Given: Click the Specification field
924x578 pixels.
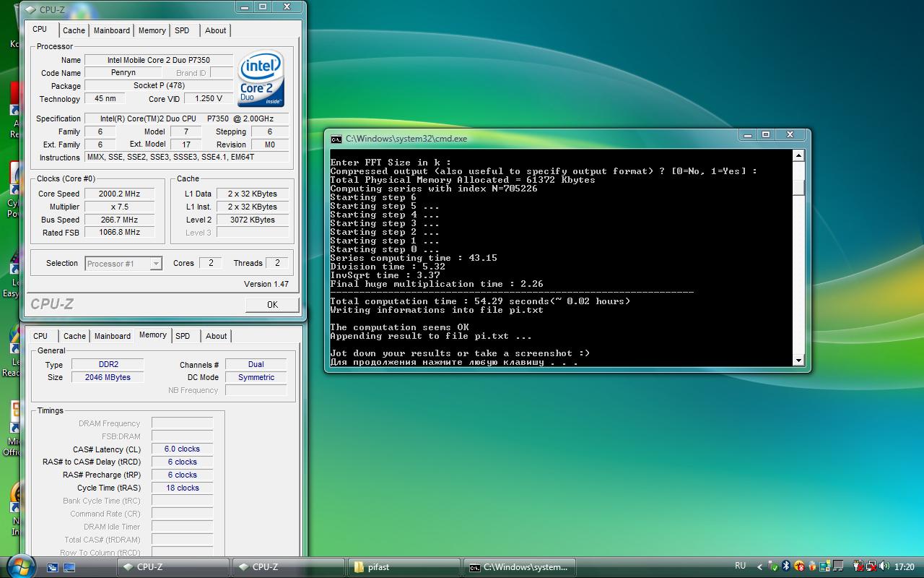Looking at the screenshot, I should 187,118.
